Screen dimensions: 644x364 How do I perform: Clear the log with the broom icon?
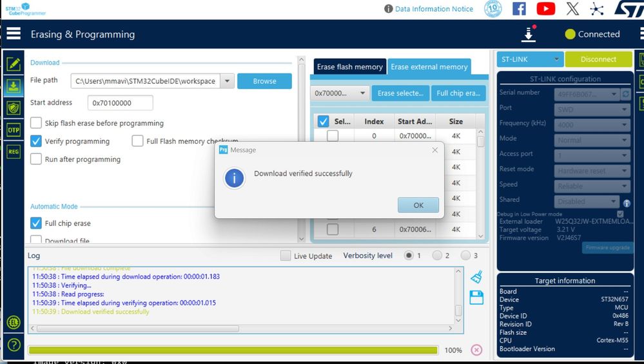[x=476, y=277]
